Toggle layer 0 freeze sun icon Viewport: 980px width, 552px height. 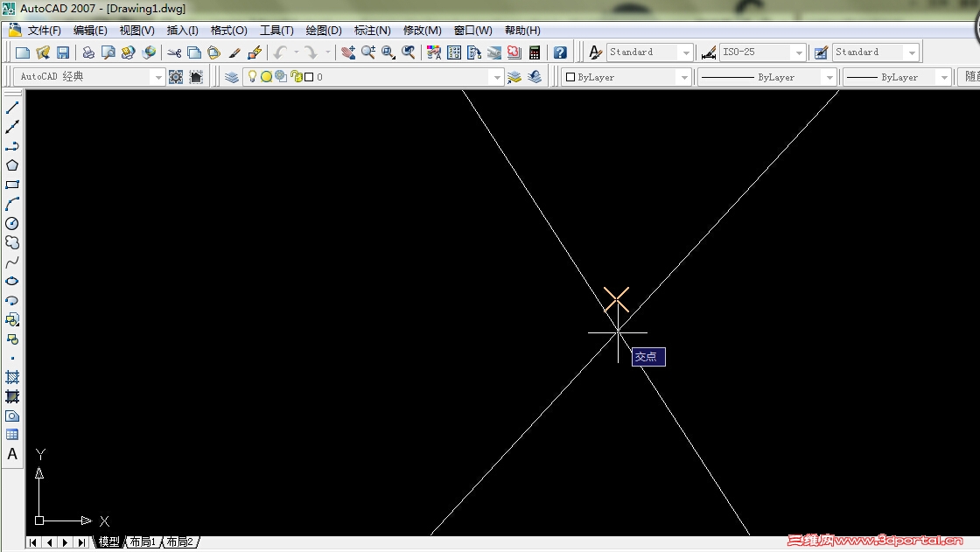(266, 77)
